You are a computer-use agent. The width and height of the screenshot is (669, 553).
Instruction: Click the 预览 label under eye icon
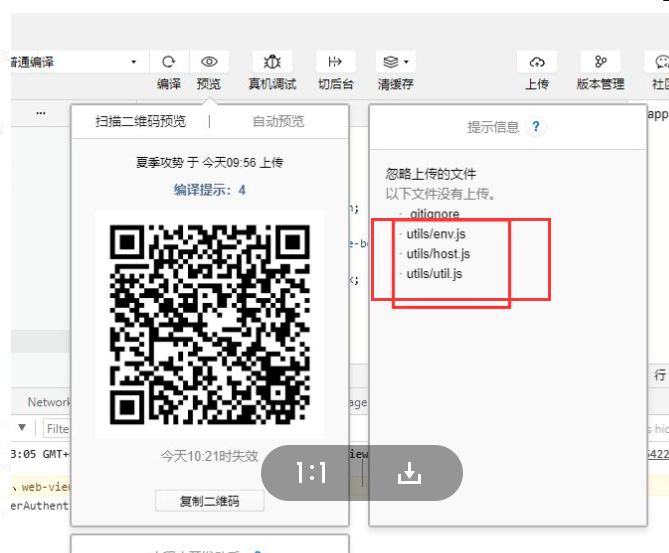pyautogui.click(x=209, y=84)
